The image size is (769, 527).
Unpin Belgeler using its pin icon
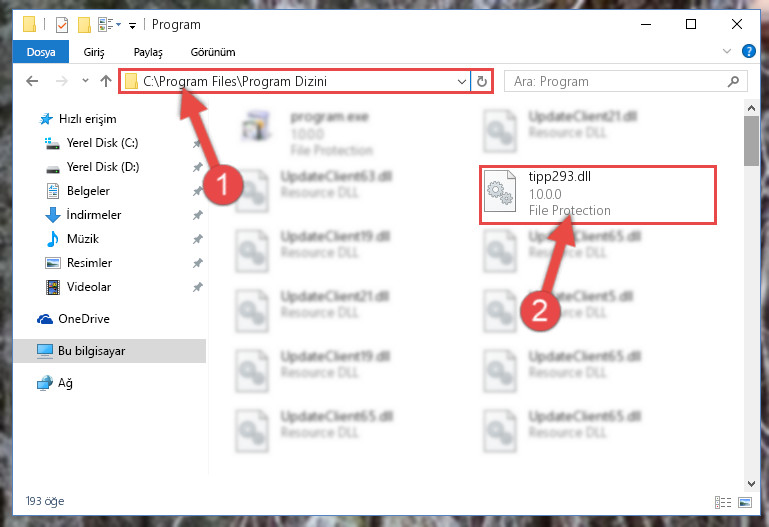(x=198, y=191)
